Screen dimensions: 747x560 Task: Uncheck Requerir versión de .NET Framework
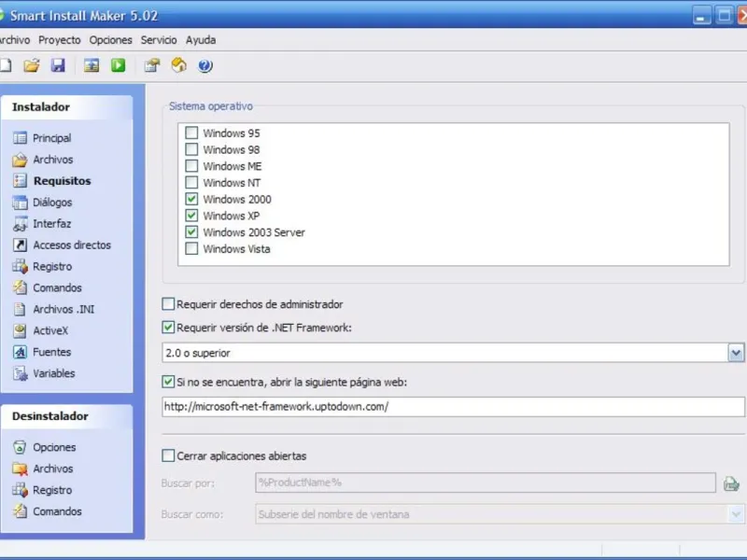pos(168,328)
